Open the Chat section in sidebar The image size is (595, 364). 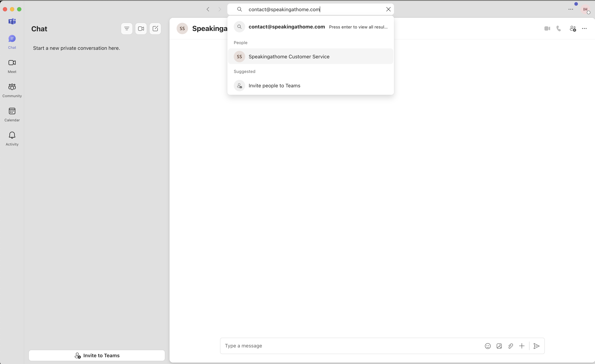(x=12, y=42)
